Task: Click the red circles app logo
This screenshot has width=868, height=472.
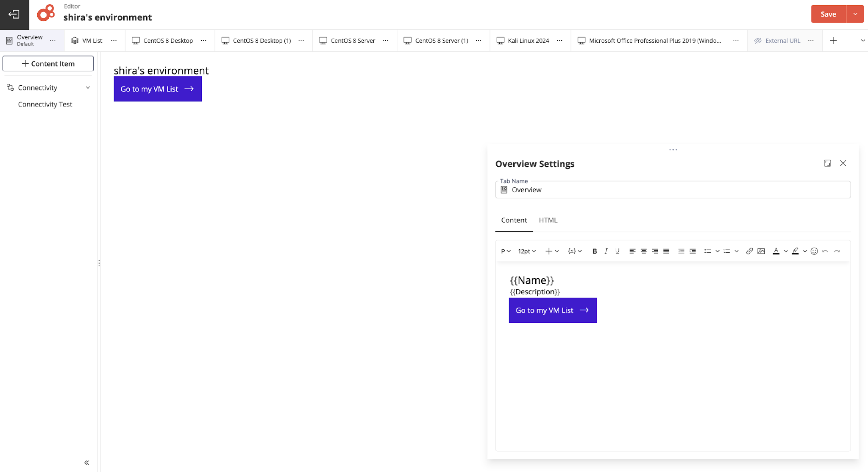Action: click(46, 13)
